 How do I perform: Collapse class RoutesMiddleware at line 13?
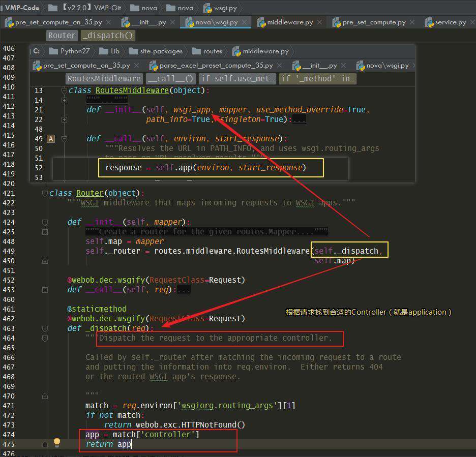click(64, 90)
